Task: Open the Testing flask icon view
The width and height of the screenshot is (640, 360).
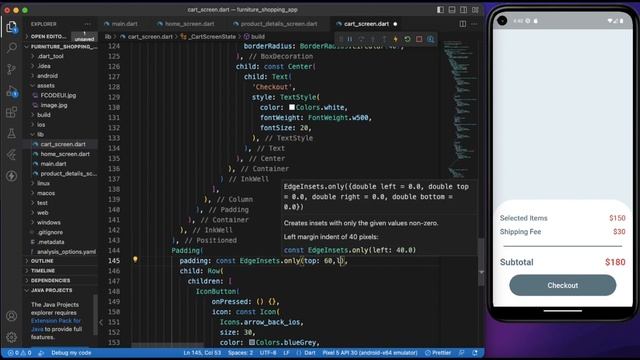Action: (11, 133)
